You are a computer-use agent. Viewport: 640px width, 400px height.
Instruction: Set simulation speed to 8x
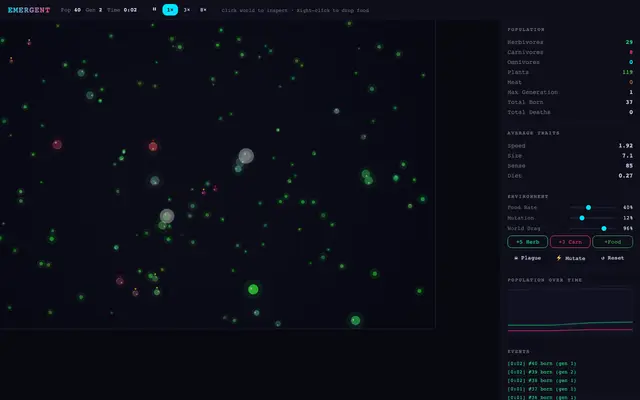(x=203, y=10)
